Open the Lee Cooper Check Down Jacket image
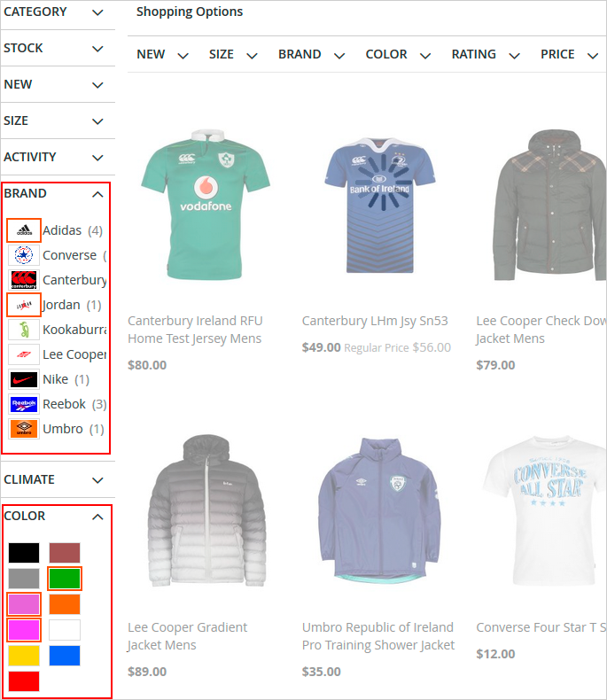This screenshot has width=607, height=700. pos(550,206)
